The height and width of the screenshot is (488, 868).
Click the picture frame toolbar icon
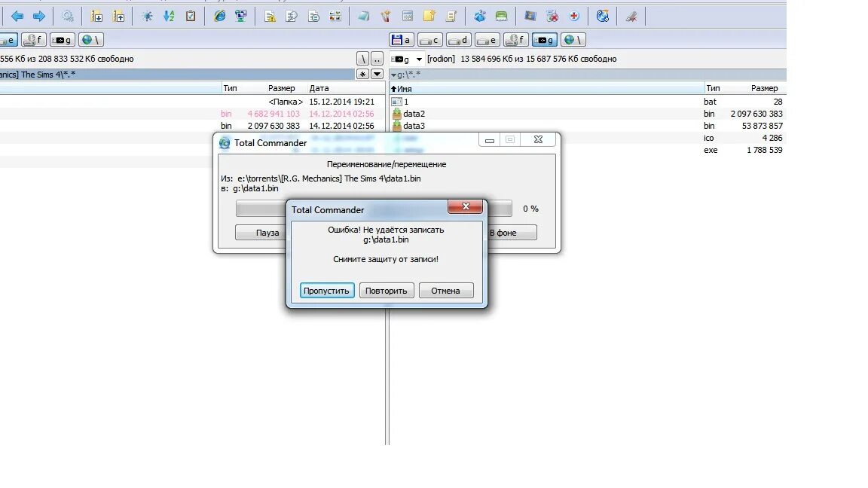pos(530,16)
